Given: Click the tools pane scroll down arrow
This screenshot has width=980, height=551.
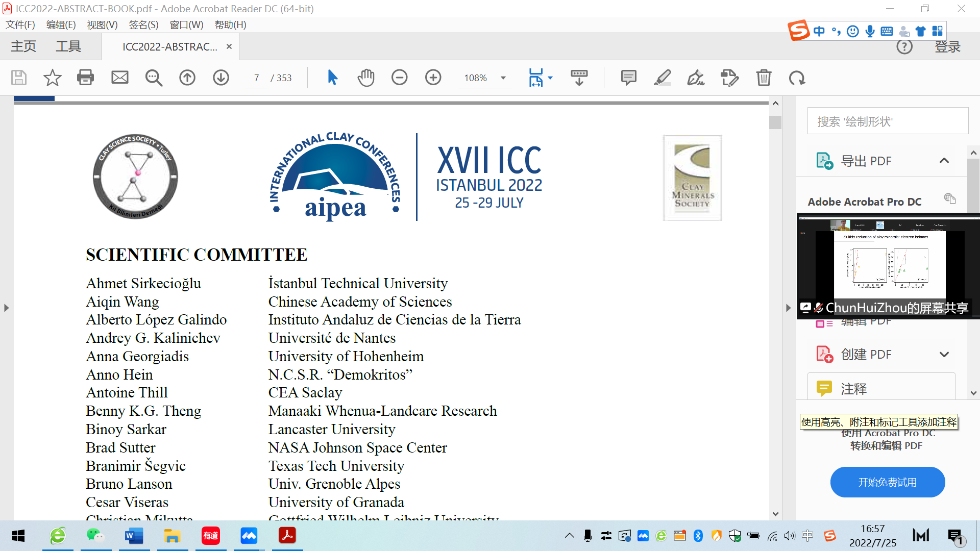Looking at the screenshot, I should [973, 393].
